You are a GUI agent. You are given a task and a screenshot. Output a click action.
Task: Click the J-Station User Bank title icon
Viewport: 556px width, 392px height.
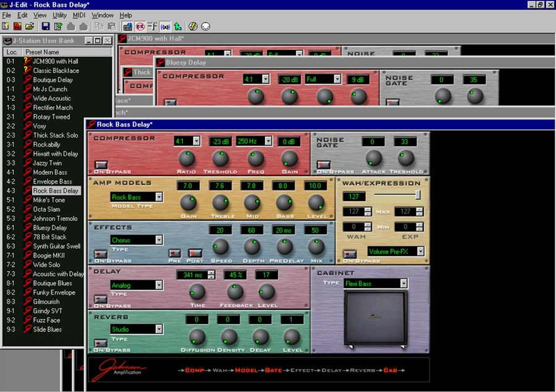(x=7, y=41)
